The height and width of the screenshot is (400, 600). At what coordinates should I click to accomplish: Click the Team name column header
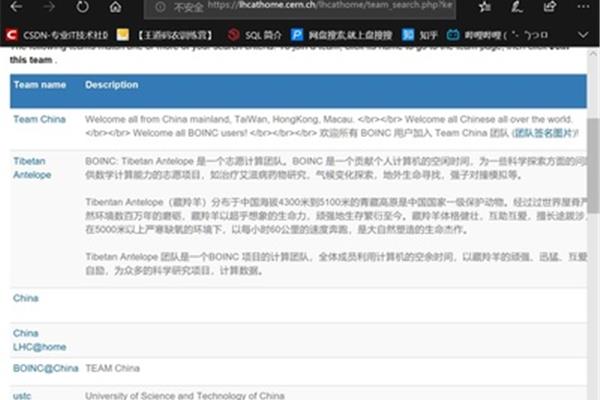[x=40, y=85]
